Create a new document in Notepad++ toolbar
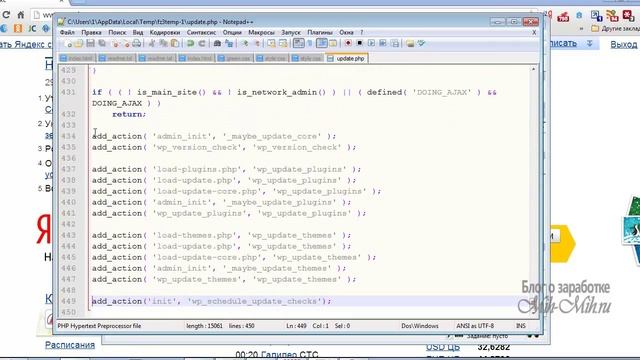Image resolution: width=640 pixels, height=360 pixels. [69, 43]
